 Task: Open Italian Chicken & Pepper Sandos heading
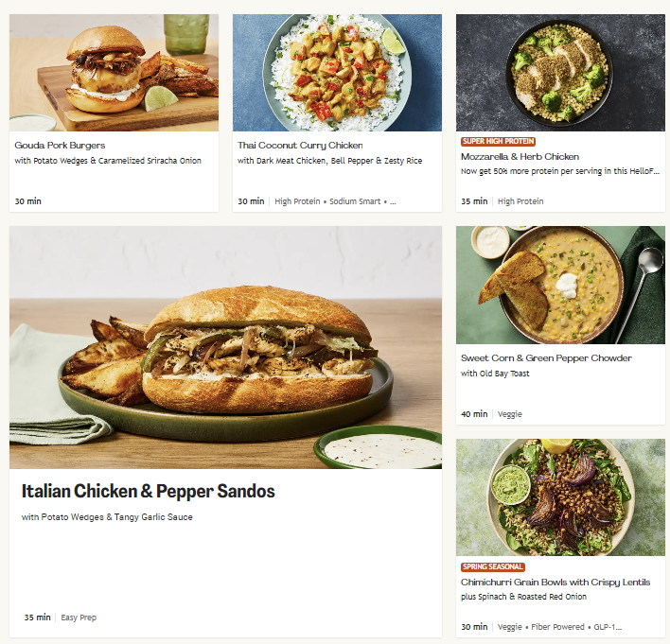[x=148, y=491]
